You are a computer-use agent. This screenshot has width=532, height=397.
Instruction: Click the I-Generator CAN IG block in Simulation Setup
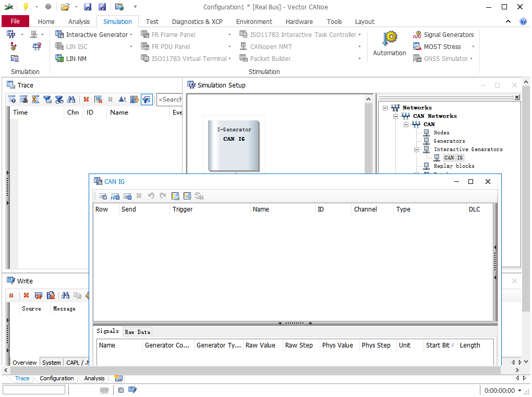click(x=234, y=145)
